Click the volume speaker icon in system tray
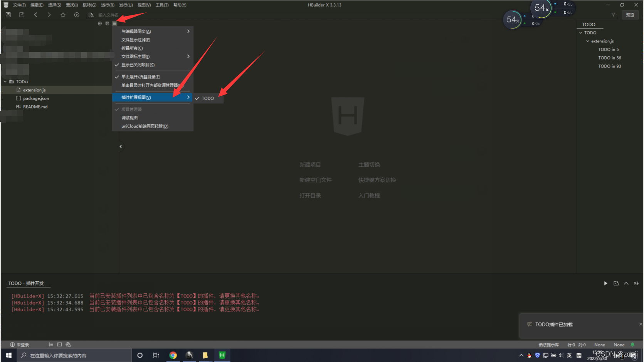Image resolution: width=644 pixels, height=362 pixels. coord(561,355)
